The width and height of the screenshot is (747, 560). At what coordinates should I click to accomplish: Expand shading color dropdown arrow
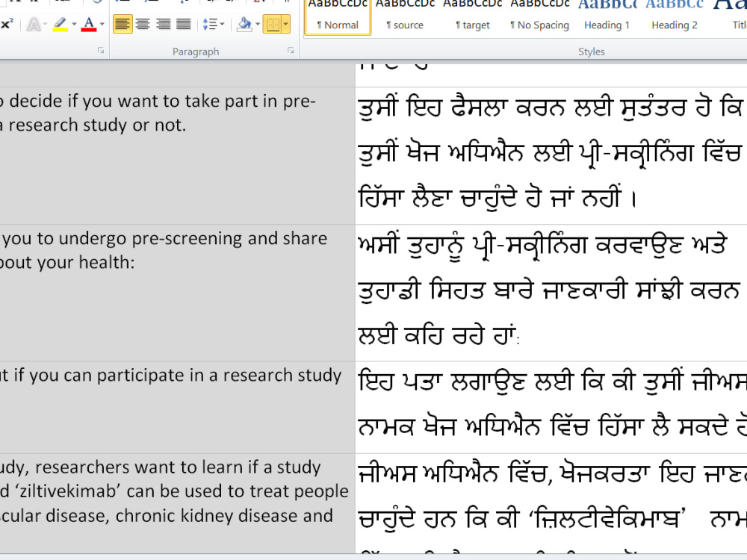pyautogui.click(x=258, y=24)
